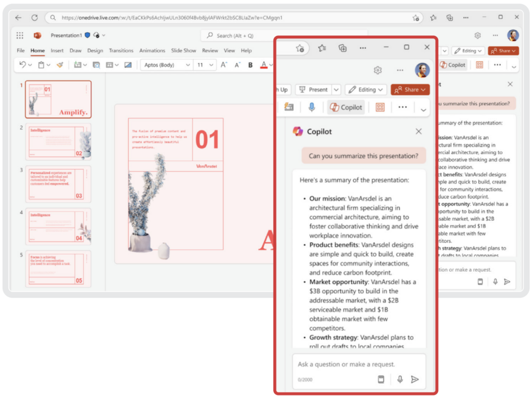Open the File menu
This screenshot has width=532, height=396.
[x=21, y=50]
